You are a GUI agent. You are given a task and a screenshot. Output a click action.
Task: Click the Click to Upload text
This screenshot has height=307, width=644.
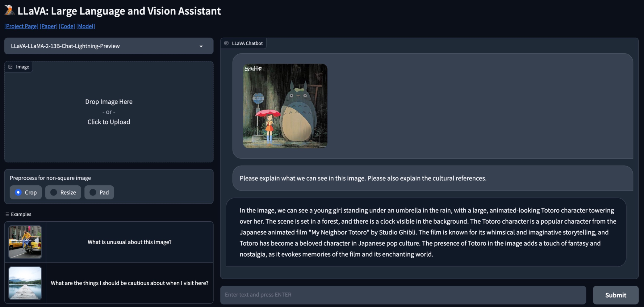109,122
